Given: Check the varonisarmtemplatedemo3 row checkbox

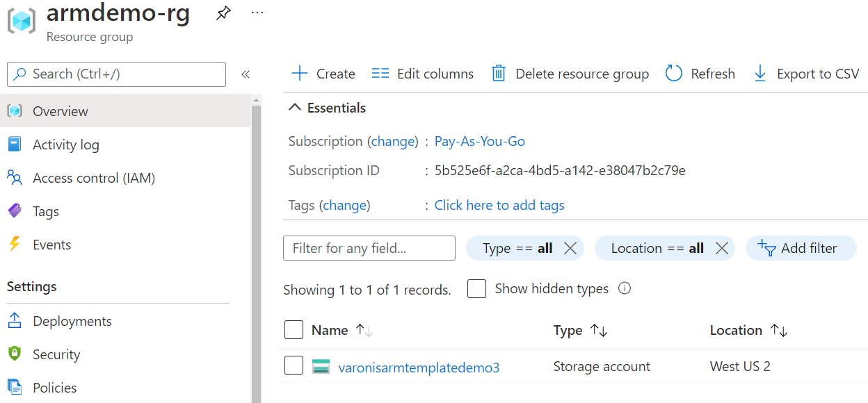Looking at the screenshot, I should [294, 365].
